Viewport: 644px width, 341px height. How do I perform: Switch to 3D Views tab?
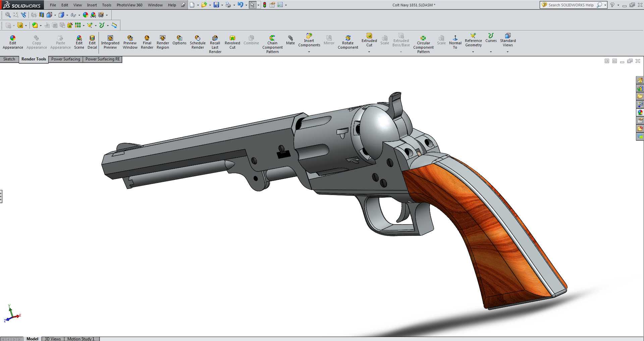[53, 339]
